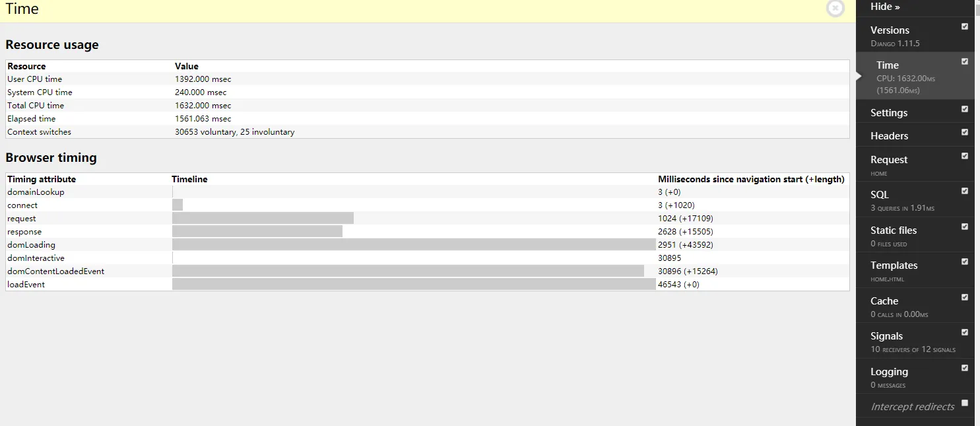Open the Static files panel

[894, 231]
